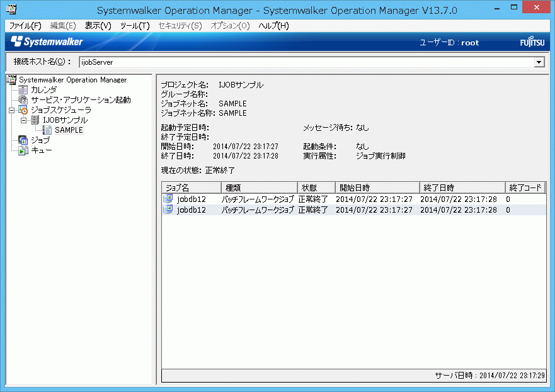
Task: Collapse the ジョブスケジューラ tree node
Action: (12, 110)
